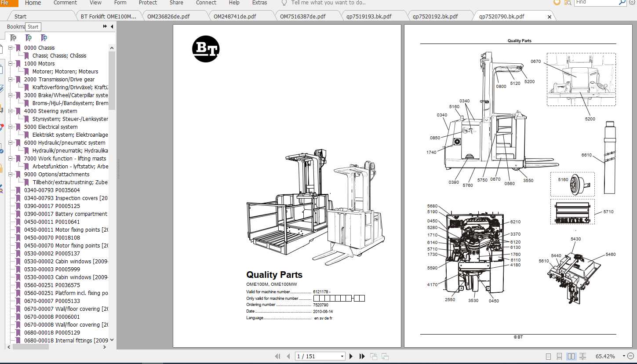
Task: Click the add new bookmark icon
Action: pos(29,38)
